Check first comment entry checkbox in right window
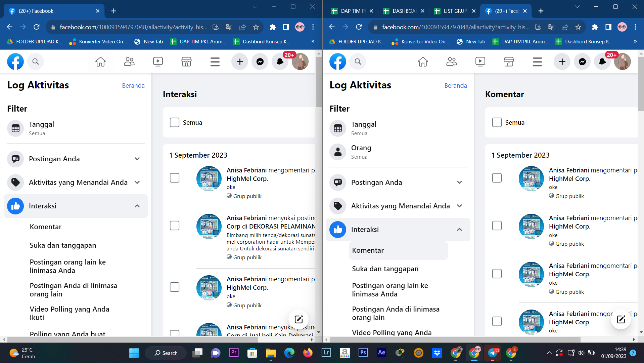Image resolution: width=644 pixels, height=363 pixels. pyautogui.click(x=497, y=178)
